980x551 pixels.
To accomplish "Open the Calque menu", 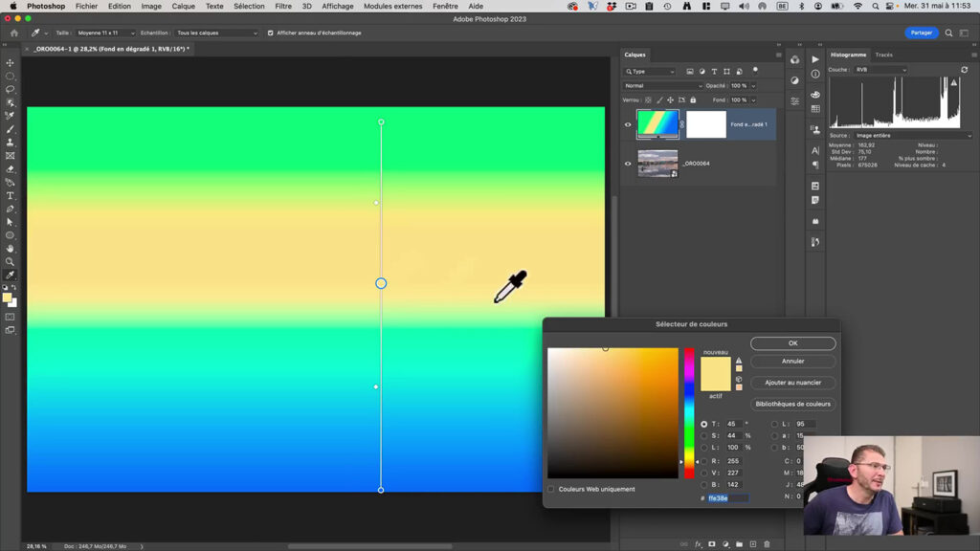I will (183, 7).
